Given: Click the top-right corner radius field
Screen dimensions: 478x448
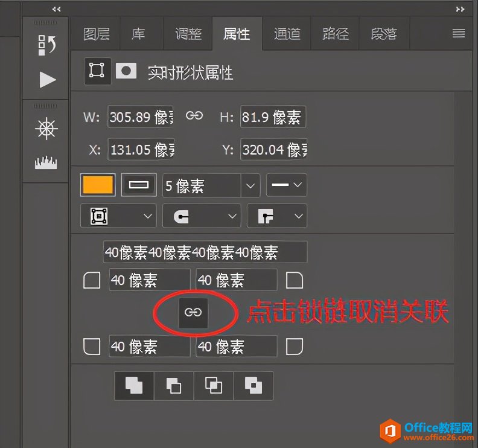Looking at the screenshot, I should point(237,280).
